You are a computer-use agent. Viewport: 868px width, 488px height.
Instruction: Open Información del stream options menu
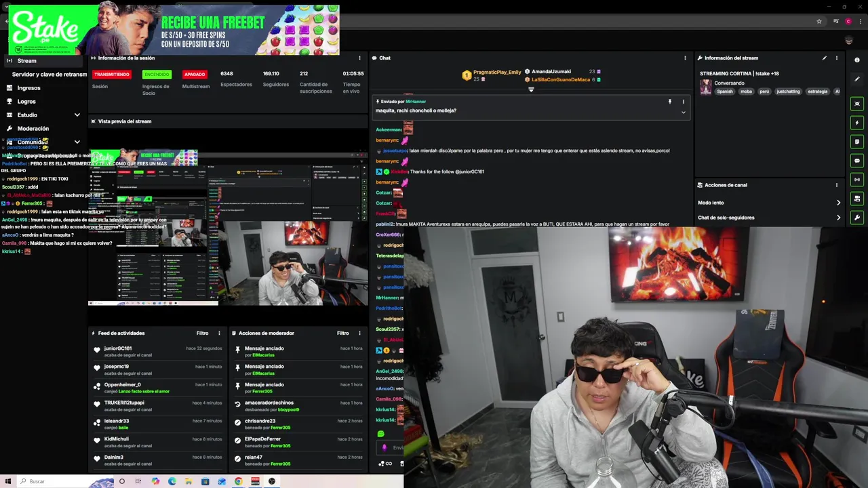click(x=836, y=58)
